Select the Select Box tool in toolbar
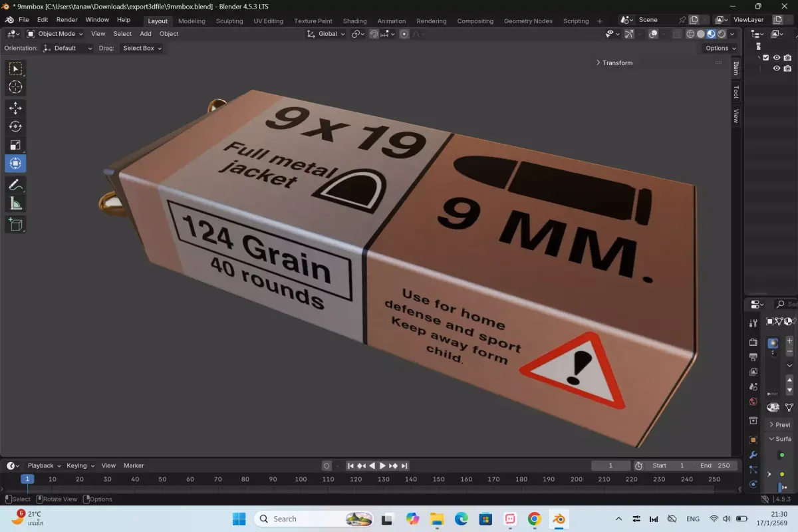This screenshot has height=532, width=798. tap(15, 68)
